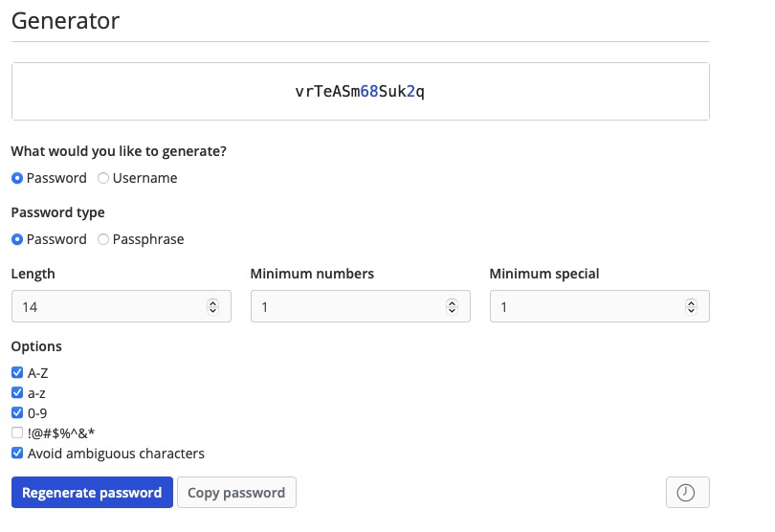Focus the Minimum numbers input field
The width and height of the screenshot is (775, 532).
click(361, 306)
